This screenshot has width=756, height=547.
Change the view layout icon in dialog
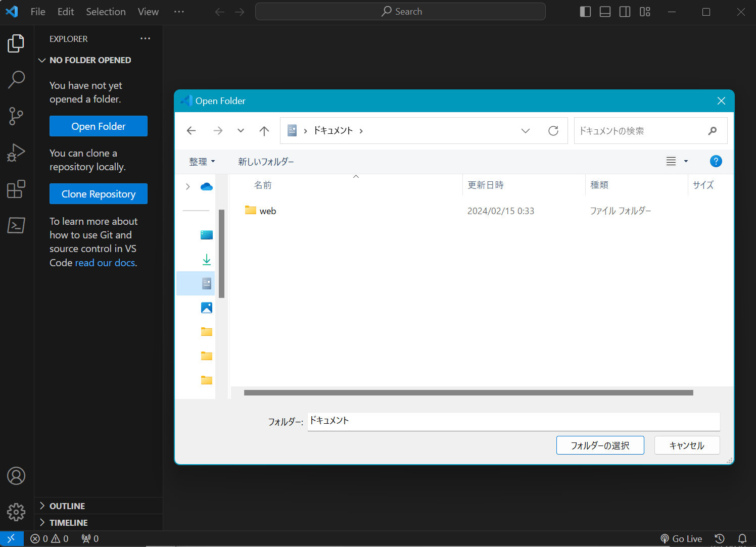(x=671, y=162)
